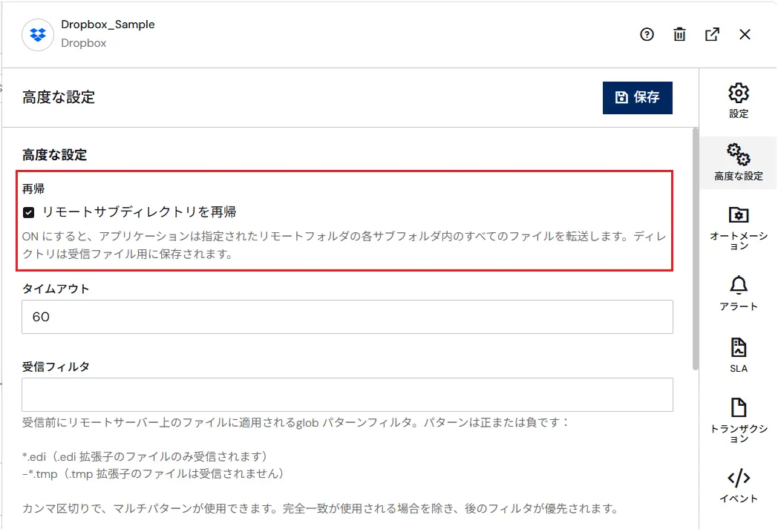Close the Dropbox_Sample panel
Screen dimensions: 778x532
coord(745,34)
